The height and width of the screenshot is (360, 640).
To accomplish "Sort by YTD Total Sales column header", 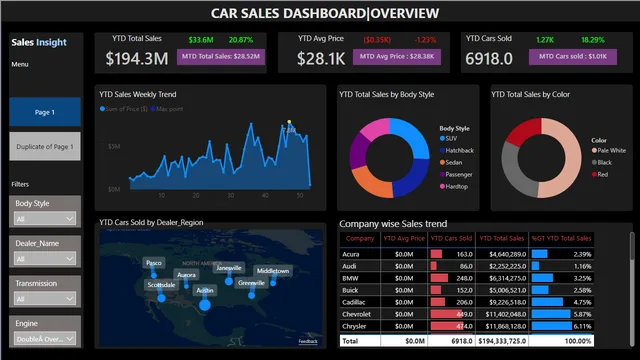I will (x=502, y=238).
